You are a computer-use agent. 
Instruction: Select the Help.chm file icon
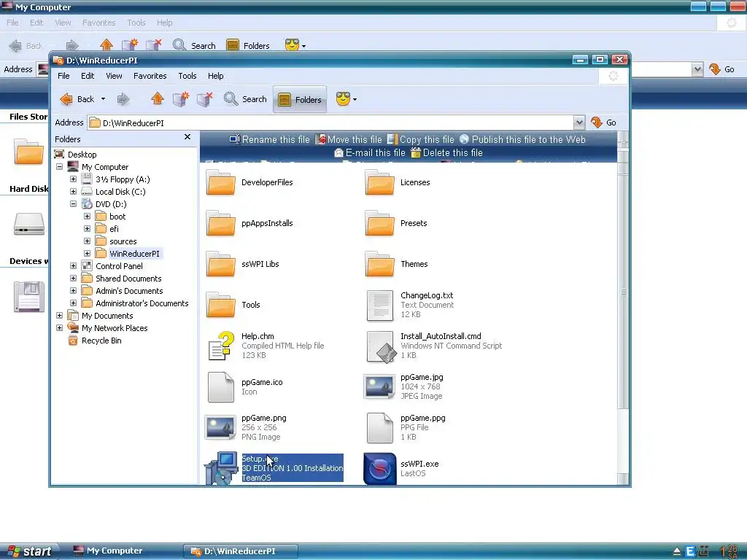click(221, 346)
